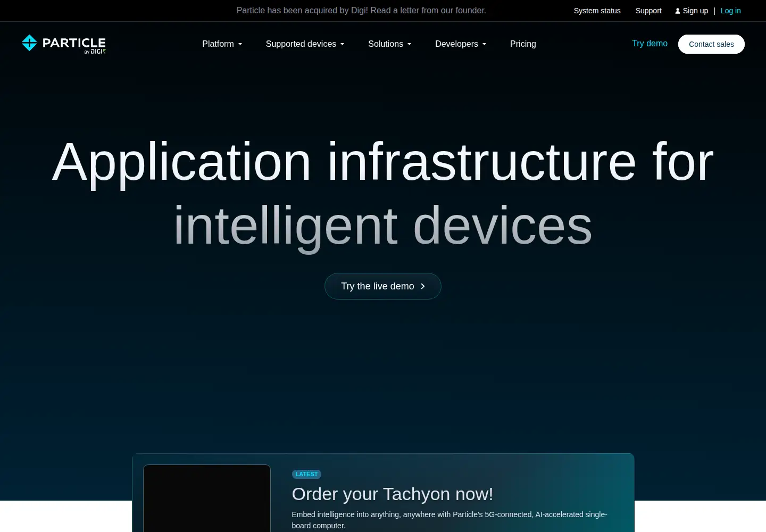Image resolution: width=766 pixels, height=532 pixels.
Task: Read the Digi acquisition announcement banner
Action: pos(361,11)
